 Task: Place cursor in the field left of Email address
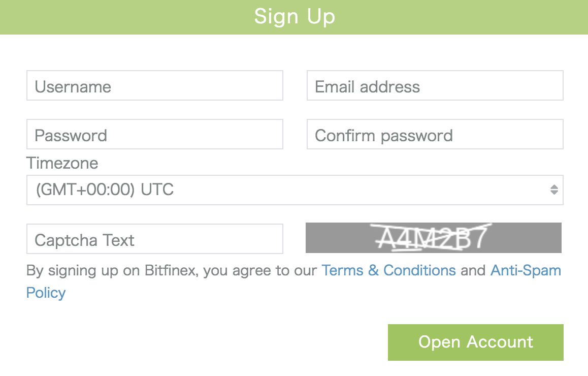(x=154, y=85)
